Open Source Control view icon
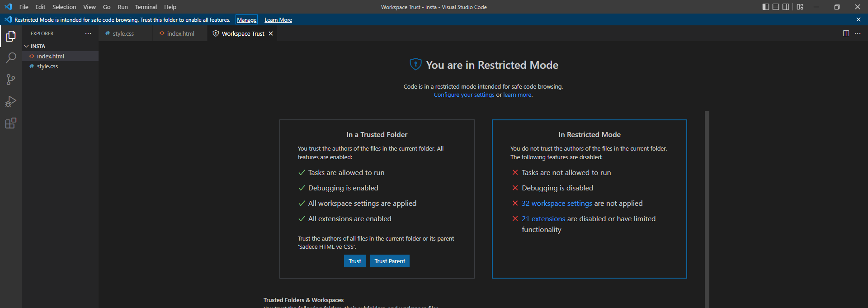The height and width of the screenshot is (308, 868). click(x=11, y=80)
